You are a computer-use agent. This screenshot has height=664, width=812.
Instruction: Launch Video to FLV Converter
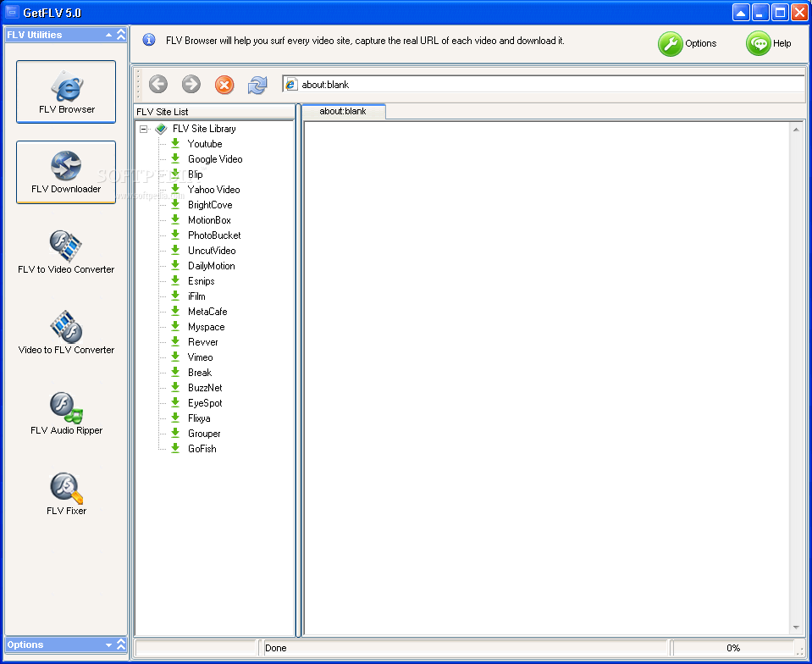66,333
